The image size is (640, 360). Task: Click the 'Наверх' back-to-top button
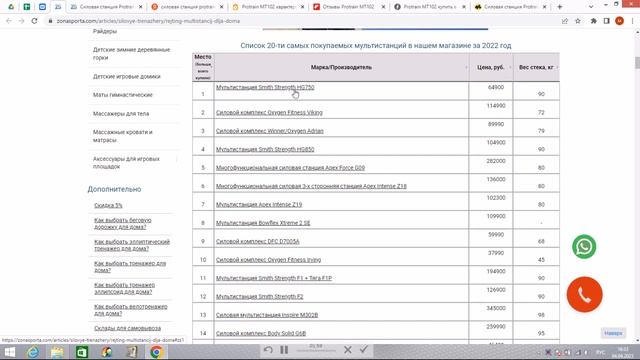613,333
